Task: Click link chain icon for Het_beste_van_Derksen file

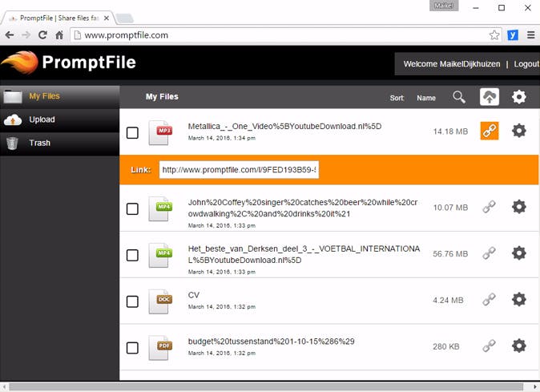Action: pyautogui.click(x=489, y=253)
